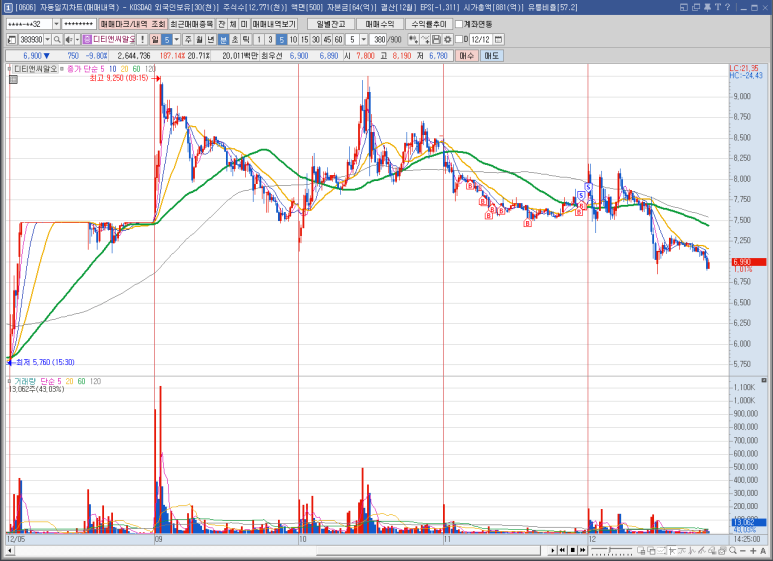Screen dimensions: 773x561
Task: Click the zoom slider at chart bottom
Action: click(x=611, y=550)
